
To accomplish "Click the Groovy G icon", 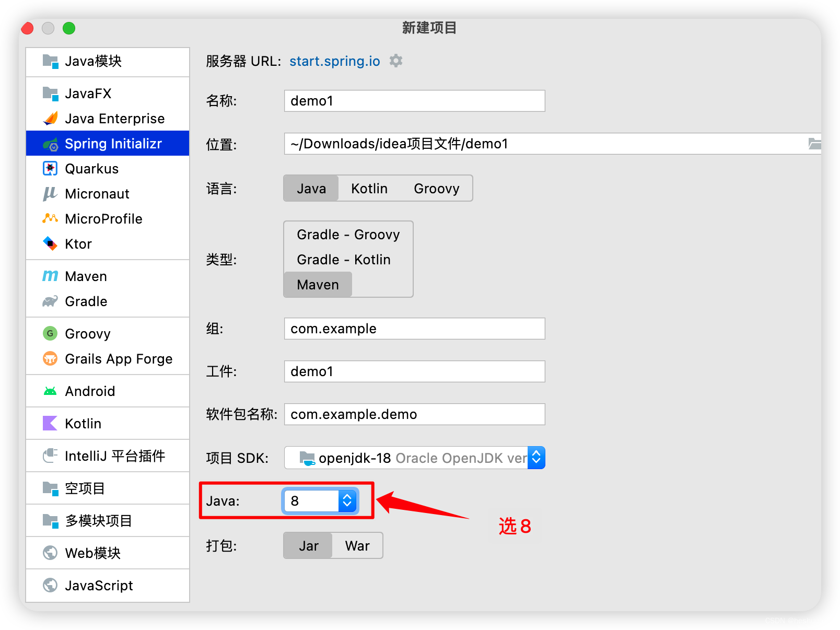I will (50, 333).
